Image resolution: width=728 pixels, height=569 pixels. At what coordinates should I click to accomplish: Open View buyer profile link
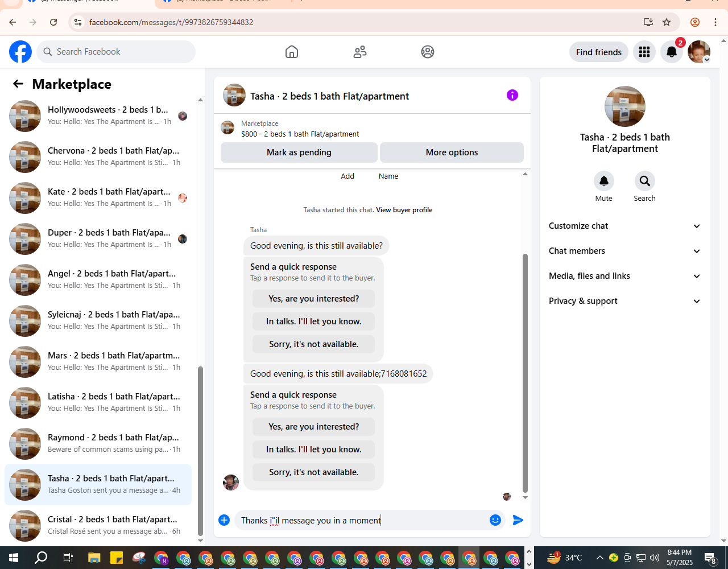[404, 210]
